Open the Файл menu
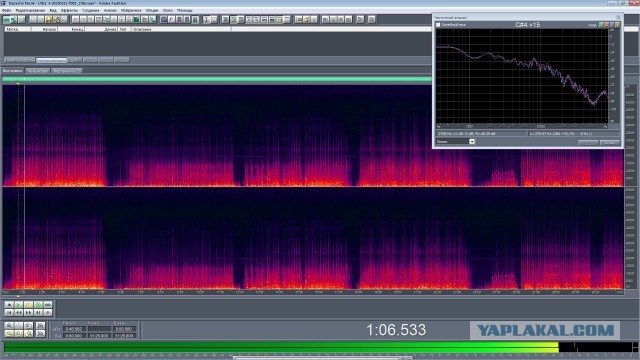Image resolution: width=640 pixels, height=360 pixels. [x=7, y=10]
